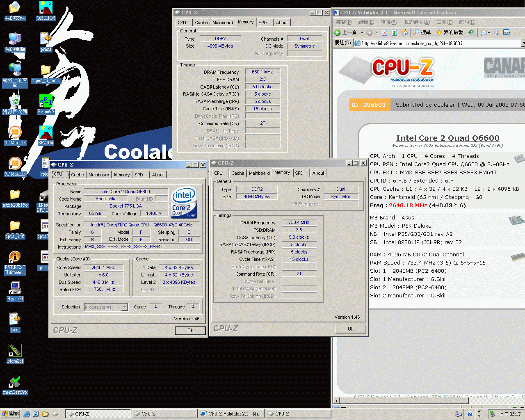The width and height of the screenshot is (525, 420).
Task: Open the Processor selection dropdown in CPU-Z
Action: 124,307
